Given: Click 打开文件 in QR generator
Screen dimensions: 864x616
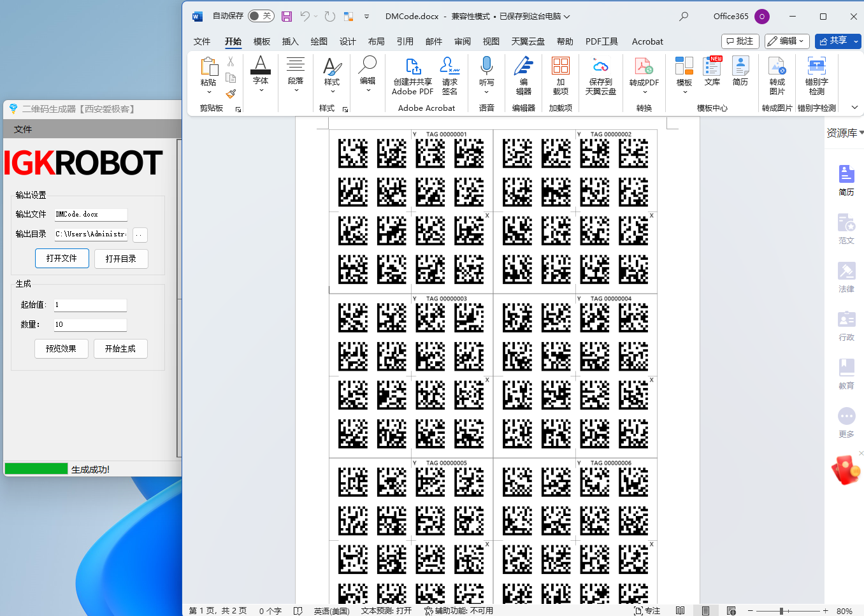Looking at the screenshot, I should point(62,258).
